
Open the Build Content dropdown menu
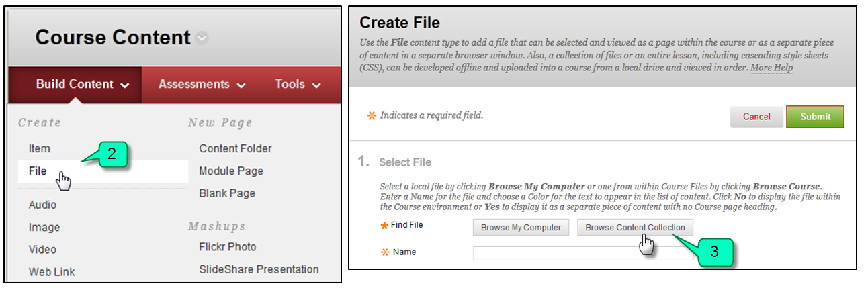tap(82, 85)
